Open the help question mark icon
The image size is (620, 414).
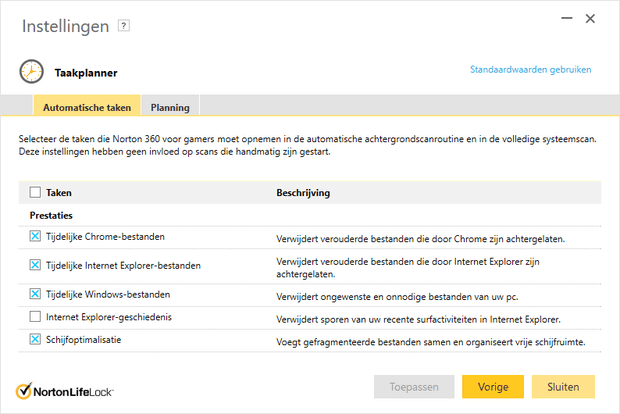tap(124, 26)
